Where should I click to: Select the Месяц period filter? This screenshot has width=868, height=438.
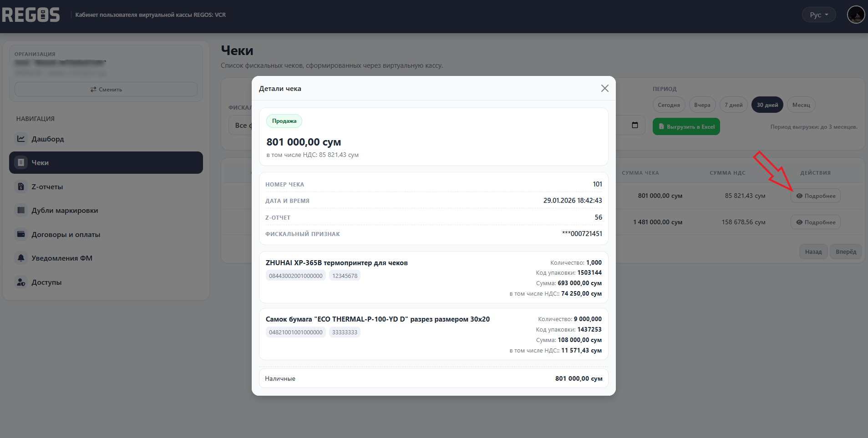[x=801, y=105]
